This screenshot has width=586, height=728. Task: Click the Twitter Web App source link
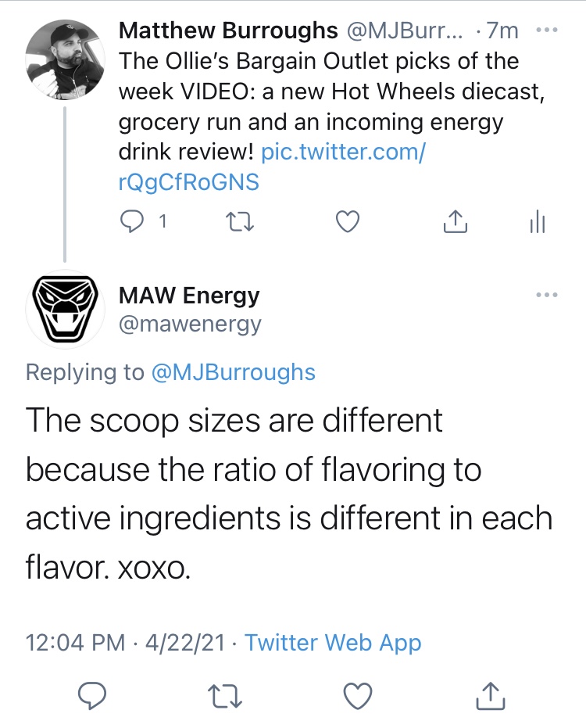click(333, 643)
